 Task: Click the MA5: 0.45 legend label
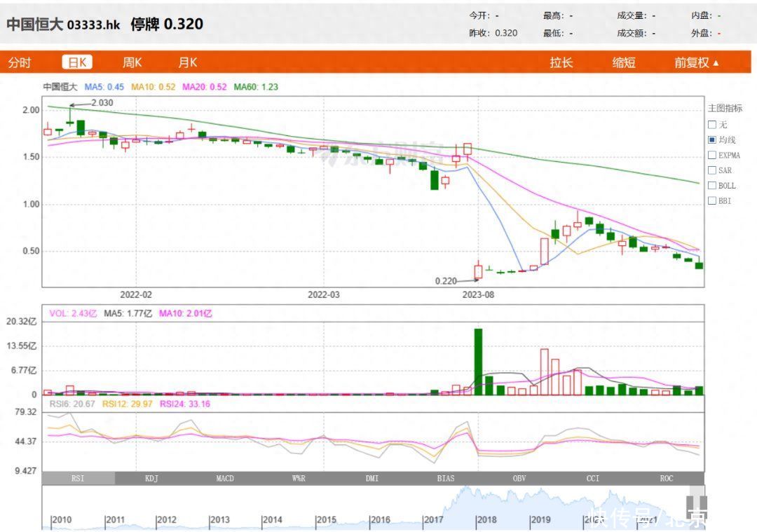tap(104, 87)
